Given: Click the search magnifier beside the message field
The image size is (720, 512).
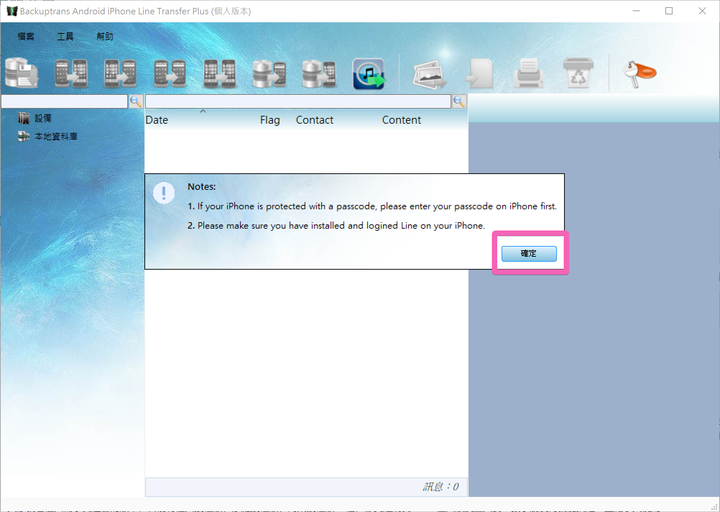Looking at the screenshot, I should point(459,101).
